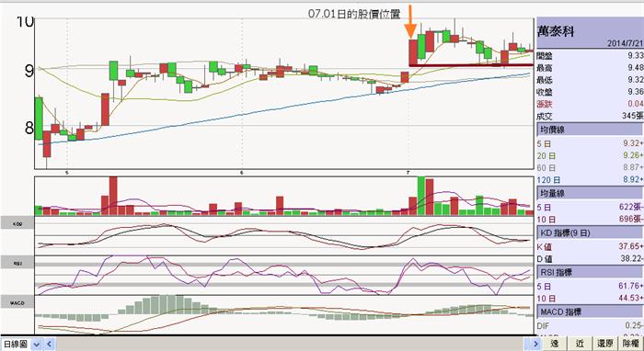
Task: Click the 最高 value 9.48
Action: (635, 68)
